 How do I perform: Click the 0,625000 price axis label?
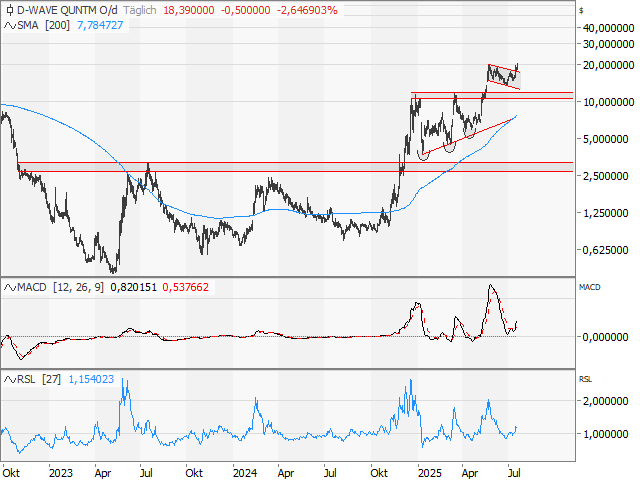click(605, 250)
